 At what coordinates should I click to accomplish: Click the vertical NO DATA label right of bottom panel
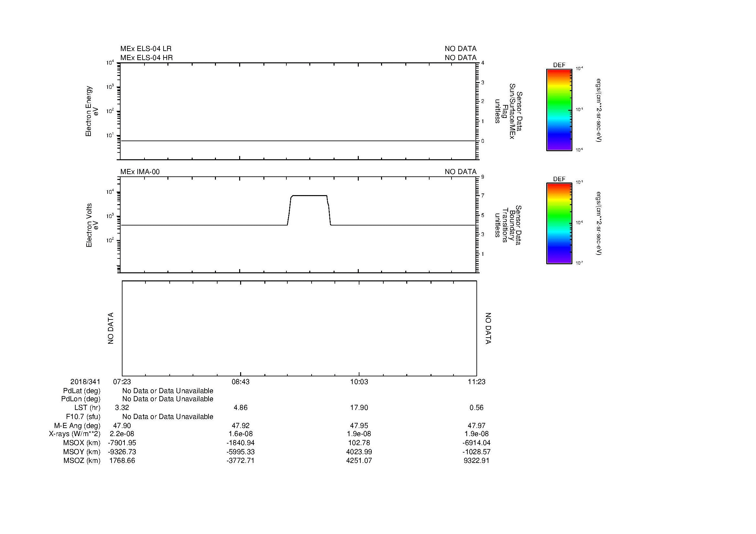click(x=488, y=328)
